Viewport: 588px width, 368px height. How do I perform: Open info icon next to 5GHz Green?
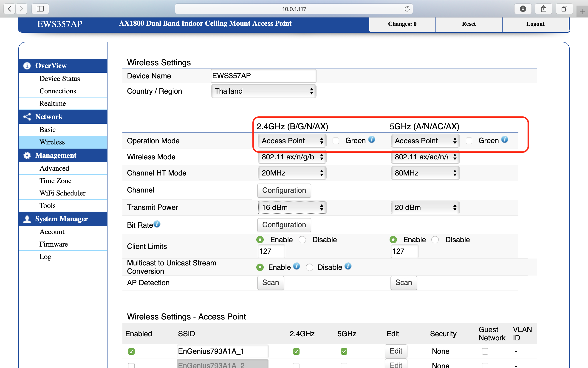pyautogui.click(x=505, y=139)
